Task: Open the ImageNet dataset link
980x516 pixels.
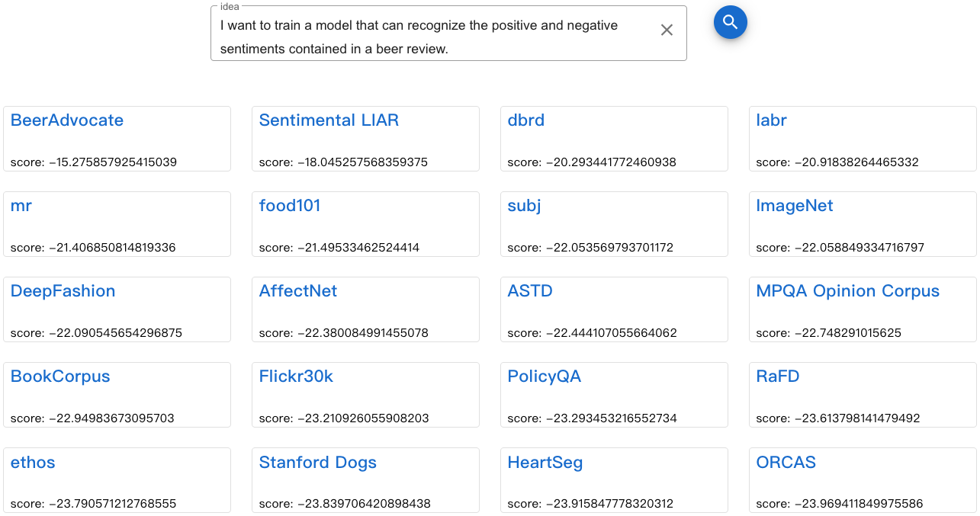Action: click(x=794, y=206)
